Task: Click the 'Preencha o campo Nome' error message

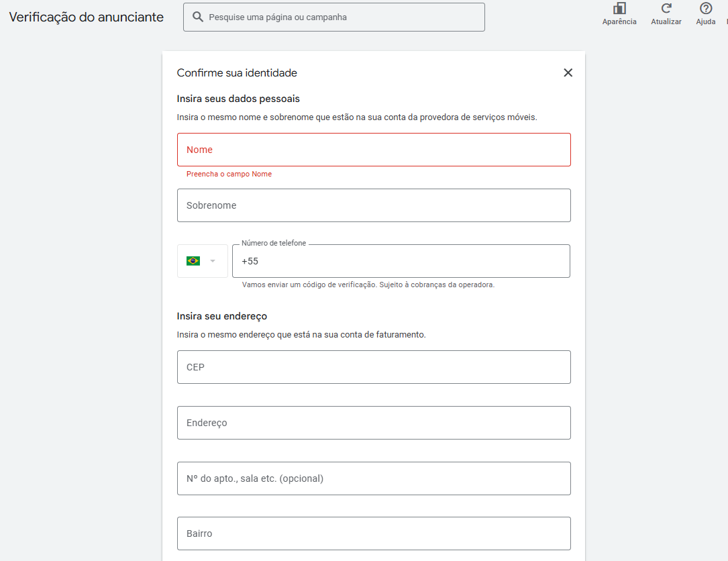Action: point(229,174)
